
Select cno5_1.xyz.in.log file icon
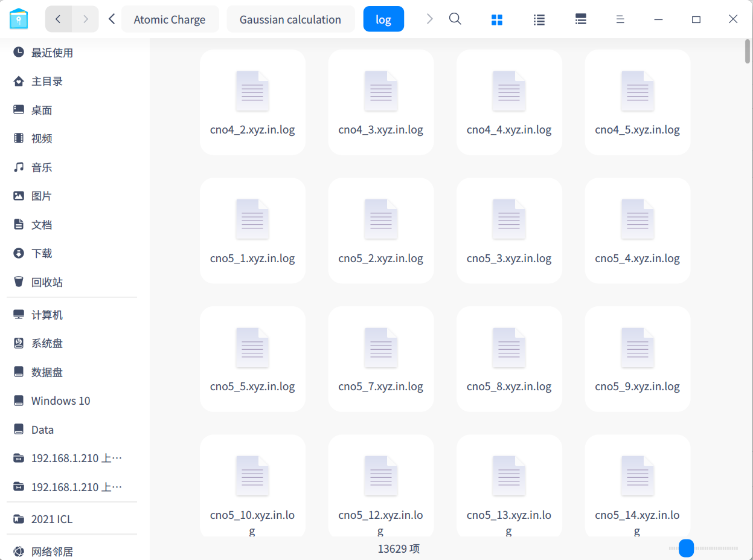(252, 219)
